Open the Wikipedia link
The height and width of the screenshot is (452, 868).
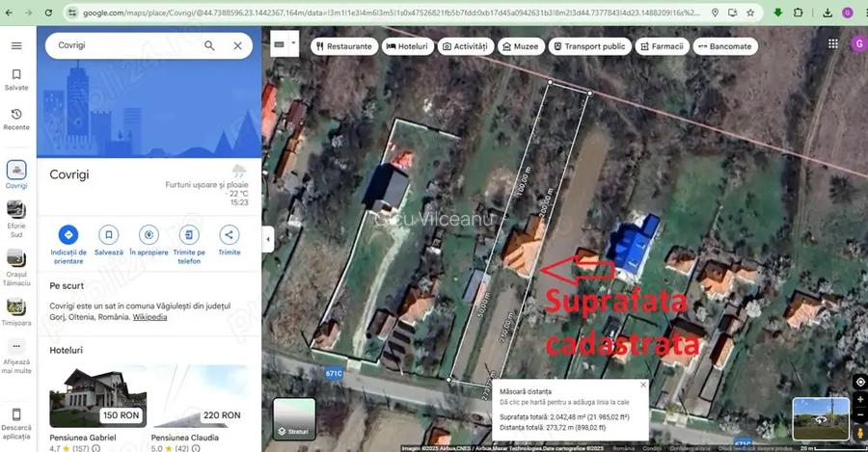pyautogui.click(x=149, y=317)
